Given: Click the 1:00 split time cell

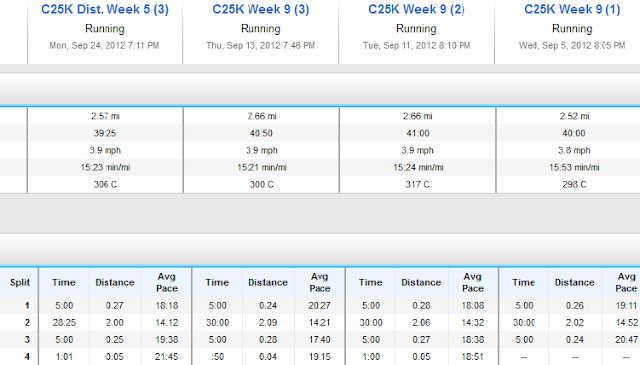Looking at the screenshot, I should coord(371,357).
